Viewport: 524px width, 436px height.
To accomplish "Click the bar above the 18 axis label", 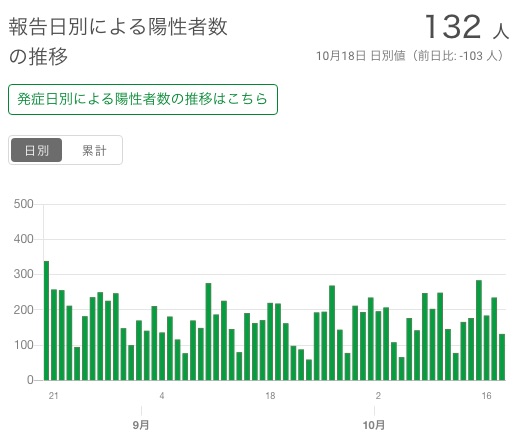I will (x=270, y=341).
